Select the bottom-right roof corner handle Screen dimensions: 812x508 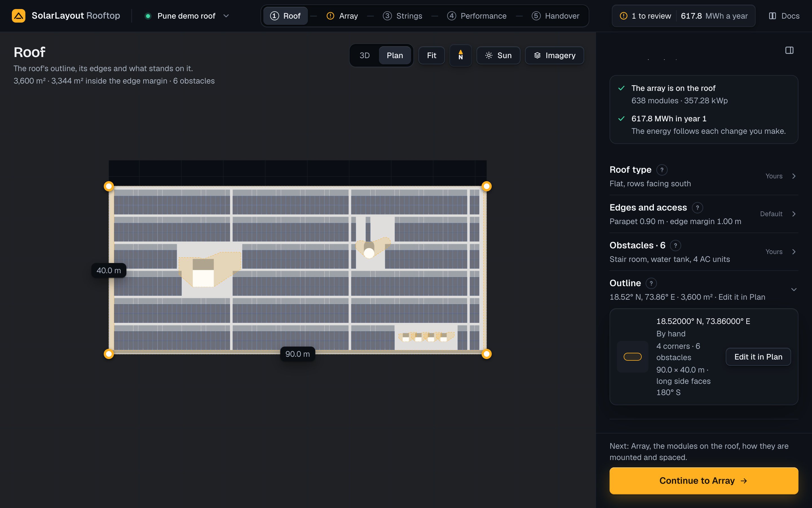(x=487, y=354)
